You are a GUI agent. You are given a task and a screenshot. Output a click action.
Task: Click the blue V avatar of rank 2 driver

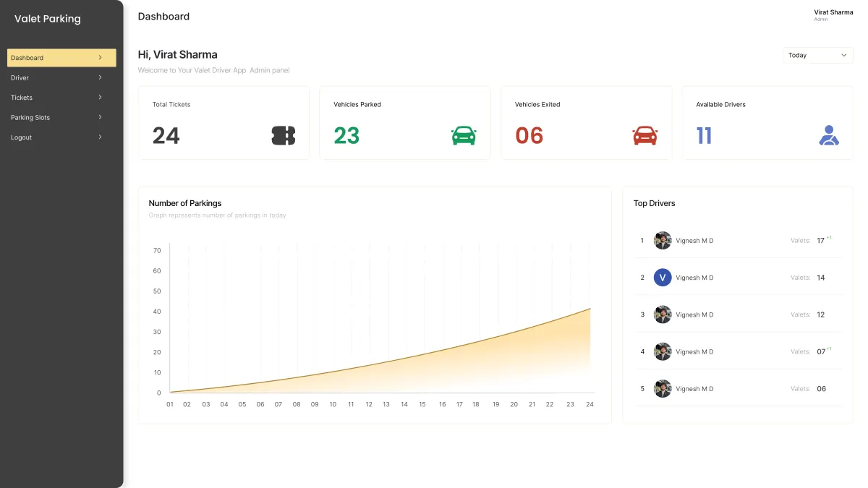click(x=663, y=278)
